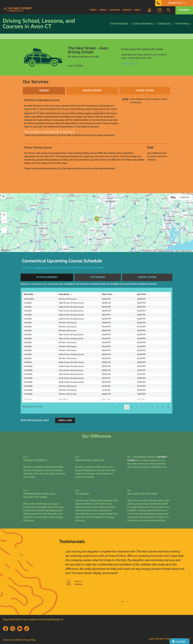This screenshot has width=193, height=644.
Task: Open the Facebook social icon
Action: 6,628
